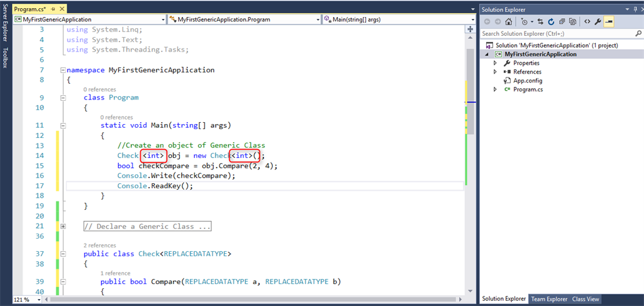Viewport: 644px width, 306px height.
Task: Click the editor split-window handle icon
Action: tap(470, 29)
